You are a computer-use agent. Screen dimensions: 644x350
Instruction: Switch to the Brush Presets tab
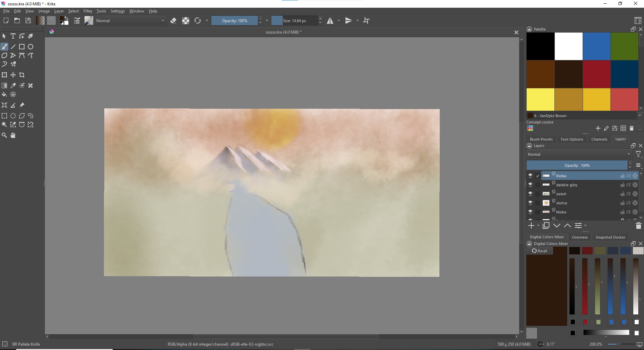pos(541,139)
